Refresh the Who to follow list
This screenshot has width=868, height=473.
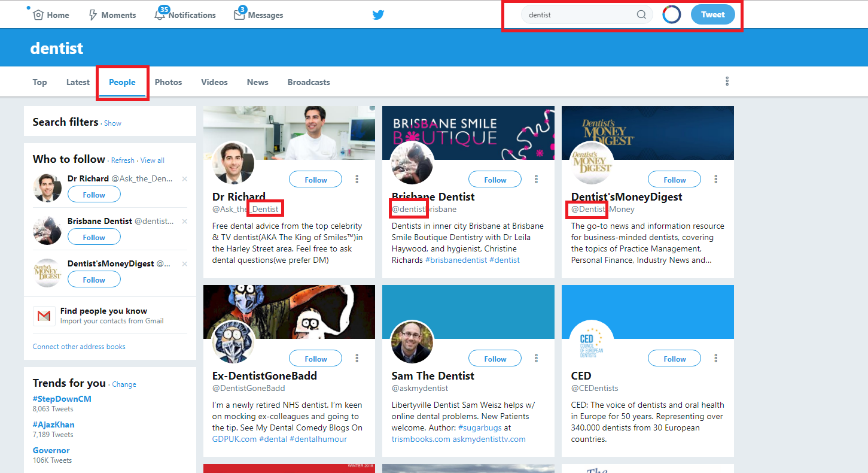point(123,160)
